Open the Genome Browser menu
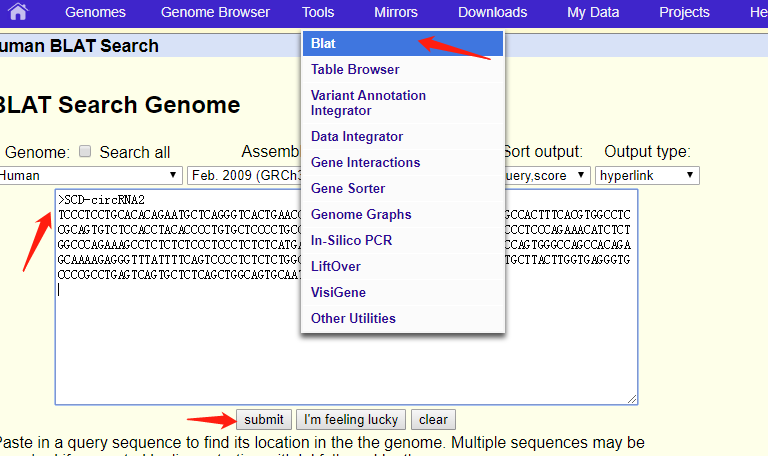 [x=215, y=12]
